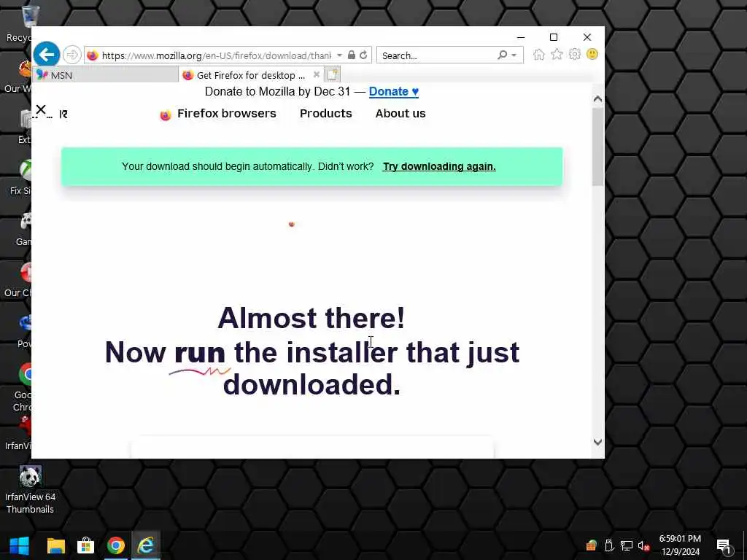Open IrfanView 64 Thumbnails desktop icon
Screen dimensions: 747x560
(x=30, y=490)
